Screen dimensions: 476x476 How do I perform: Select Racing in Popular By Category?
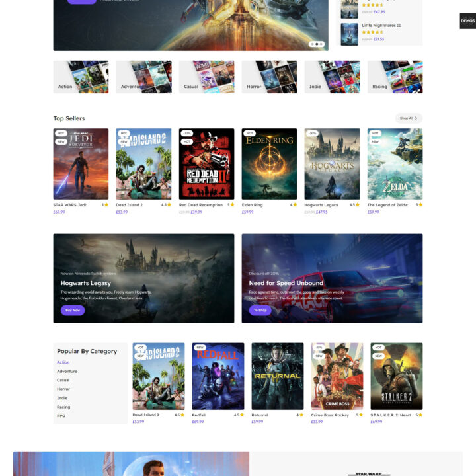63,407
